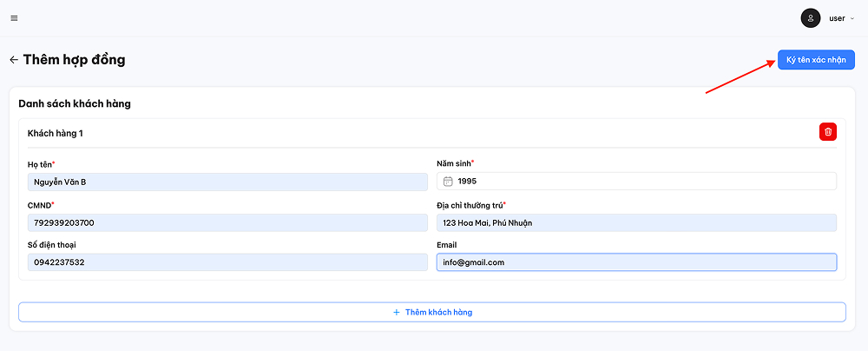The image size is (868, 351).
Task: Click the Danh sách khách hàng heading
Action: pyautogui.click(x=75, y=103)
